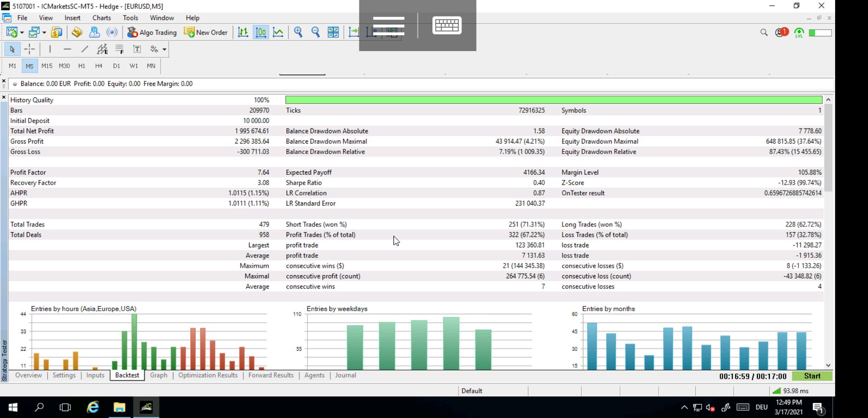
Task: Select the equidistant channel tool
Action: point(102,49)
